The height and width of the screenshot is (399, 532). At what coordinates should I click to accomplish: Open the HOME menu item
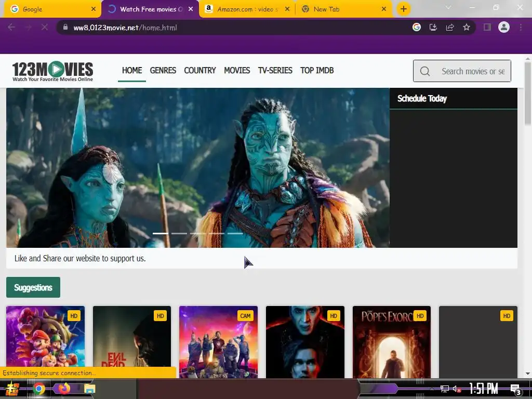pos(132,71)
